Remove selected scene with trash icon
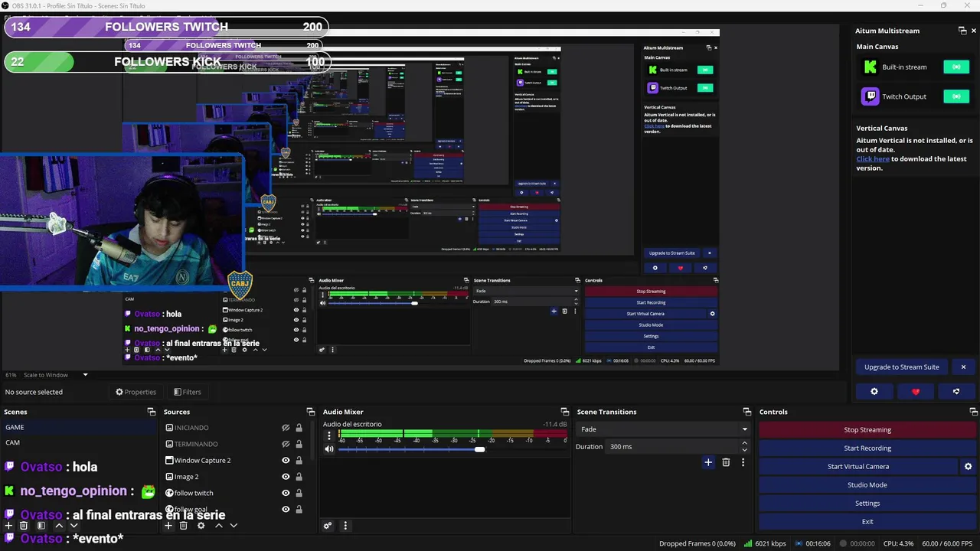Image resolution: width=980 pixels, height=551 pixels. 24,526
